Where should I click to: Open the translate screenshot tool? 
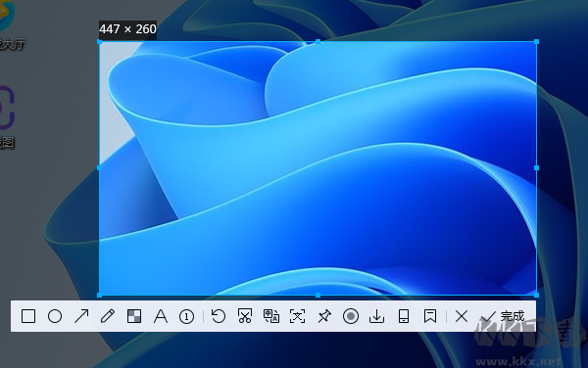(271, 316)
